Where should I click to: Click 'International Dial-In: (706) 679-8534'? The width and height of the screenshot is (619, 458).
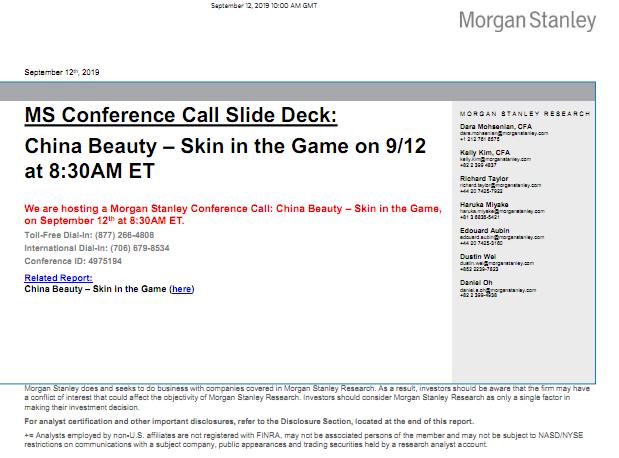pyautogui.click(x=97, y=248)
